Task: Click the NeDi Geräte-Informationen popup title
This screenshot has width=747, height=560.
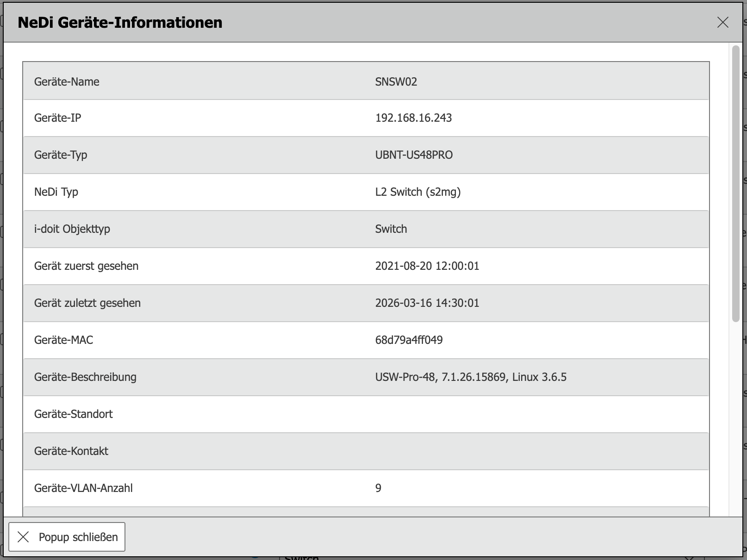Action: tap(120, 22)
